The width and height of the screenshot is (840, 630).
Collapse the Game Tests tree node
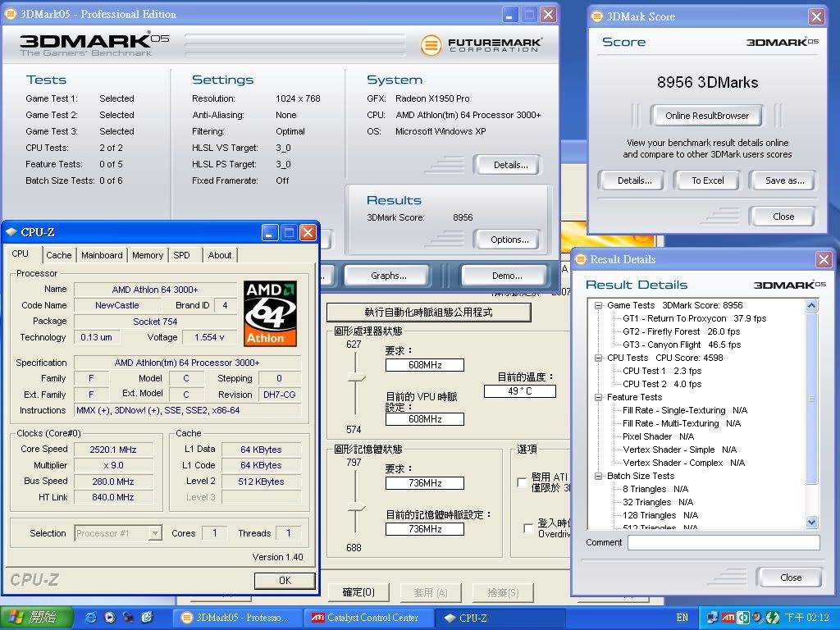coord(600,305)
